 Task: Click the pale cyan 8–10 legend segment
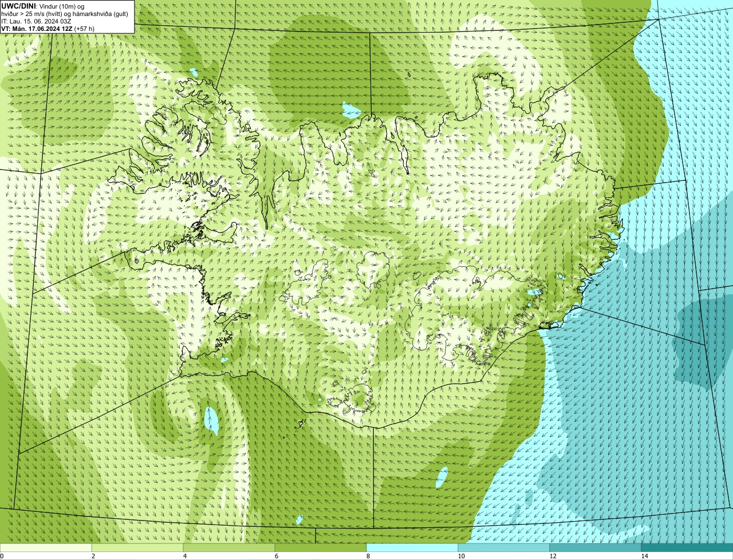tap(412, 547)
